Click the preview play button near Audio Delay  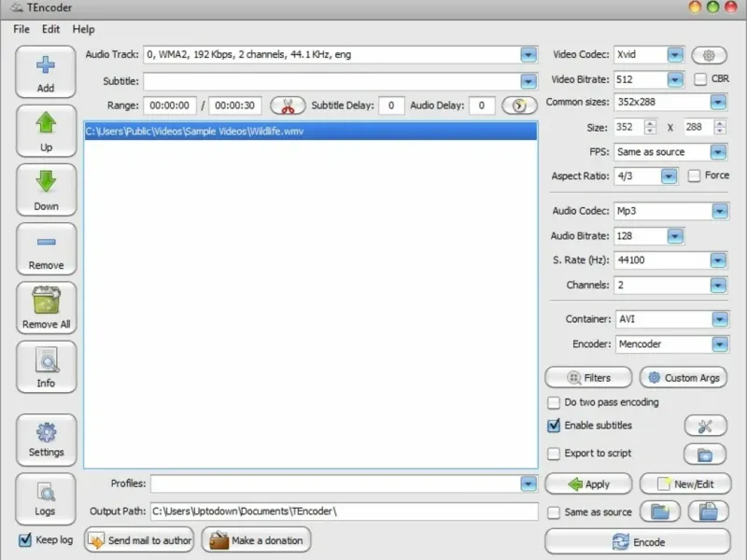pos(519,105)
